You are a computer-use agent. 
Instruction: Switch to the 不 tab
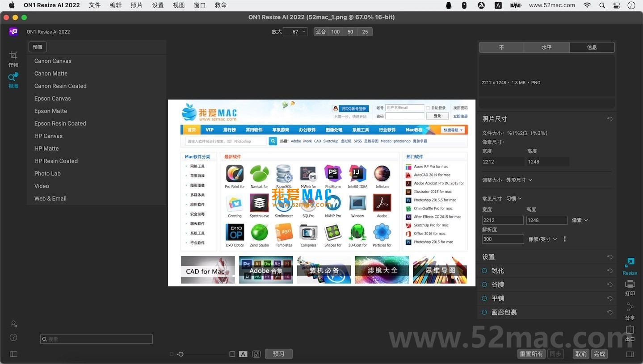tap(501, 47)
